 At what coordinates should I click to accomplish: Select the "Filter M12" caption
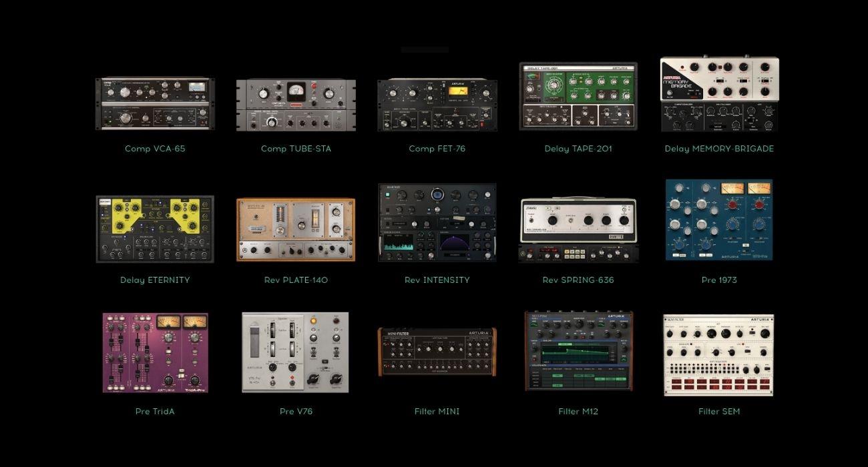(578, 412)
